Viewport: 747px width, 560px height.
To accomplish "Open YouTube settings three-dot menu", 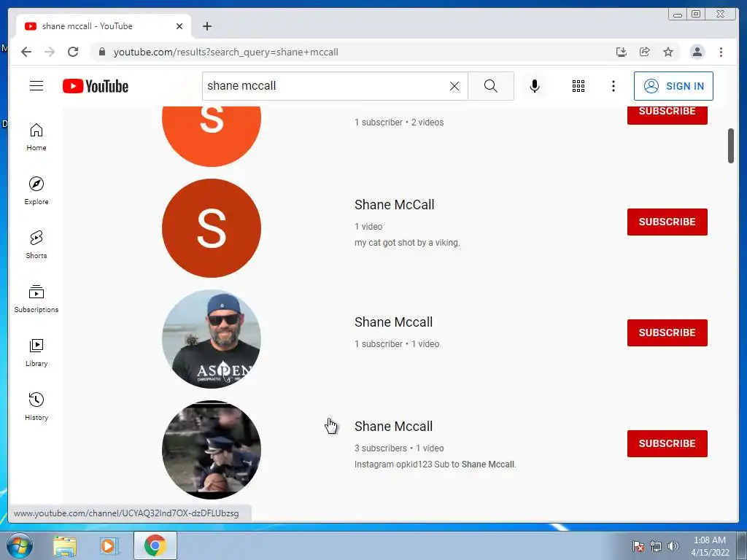I will pos(613,86).
